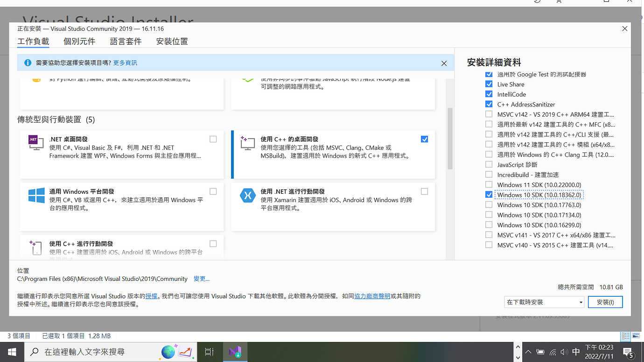Click the 安裝(I) install button

coord(605,302)
